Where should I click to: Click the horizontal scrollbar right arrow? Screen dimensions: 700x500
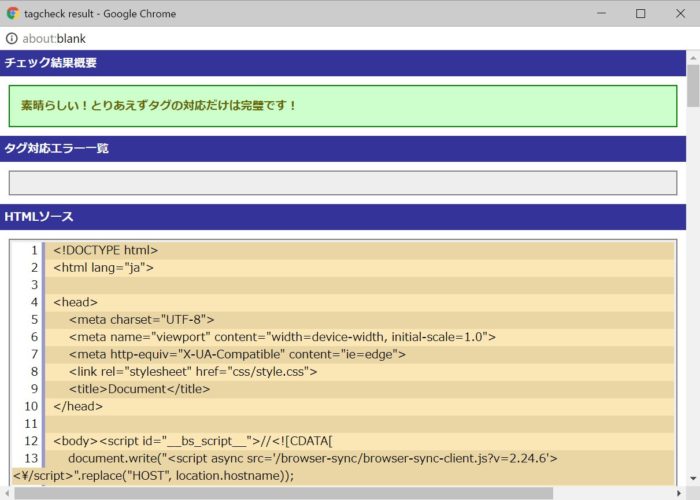click(x=680, y=493)
